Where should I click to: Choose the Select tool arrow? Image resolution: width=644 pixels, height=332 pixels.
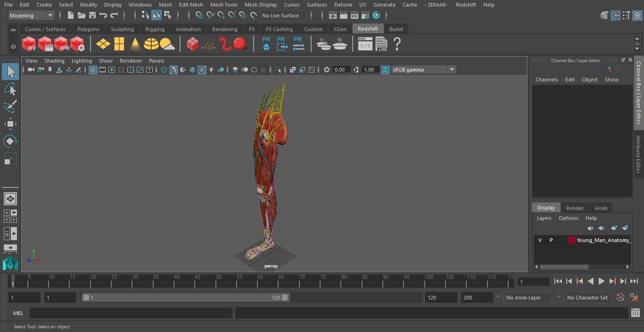coord(10,72)
